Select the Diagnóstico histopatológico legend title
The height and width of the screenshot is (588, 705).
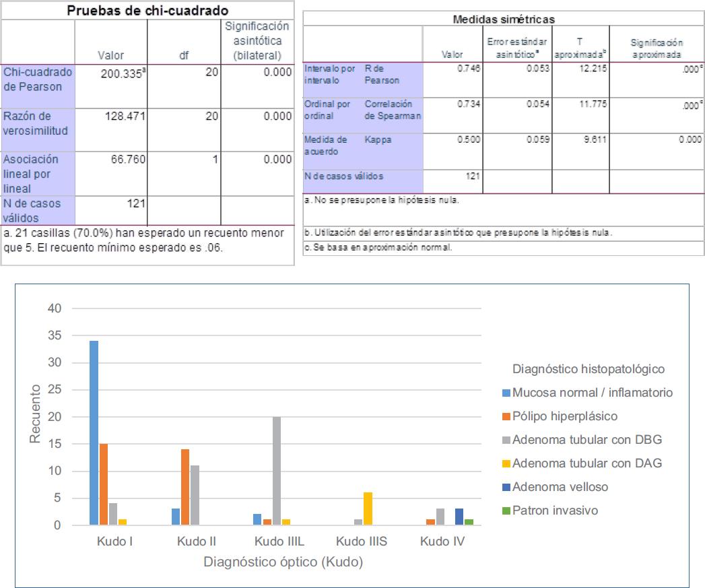[x=579, y=369]
